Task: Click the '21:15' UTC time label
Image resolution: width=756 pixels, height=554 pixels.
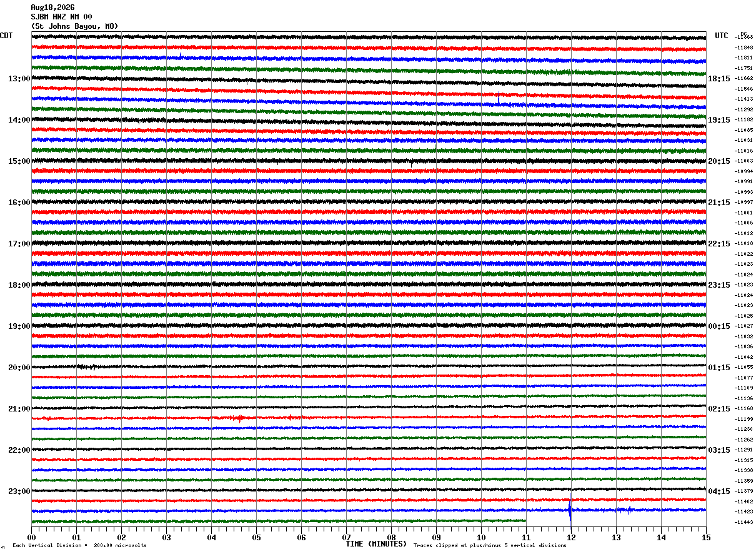Action: tap(719, 203)
